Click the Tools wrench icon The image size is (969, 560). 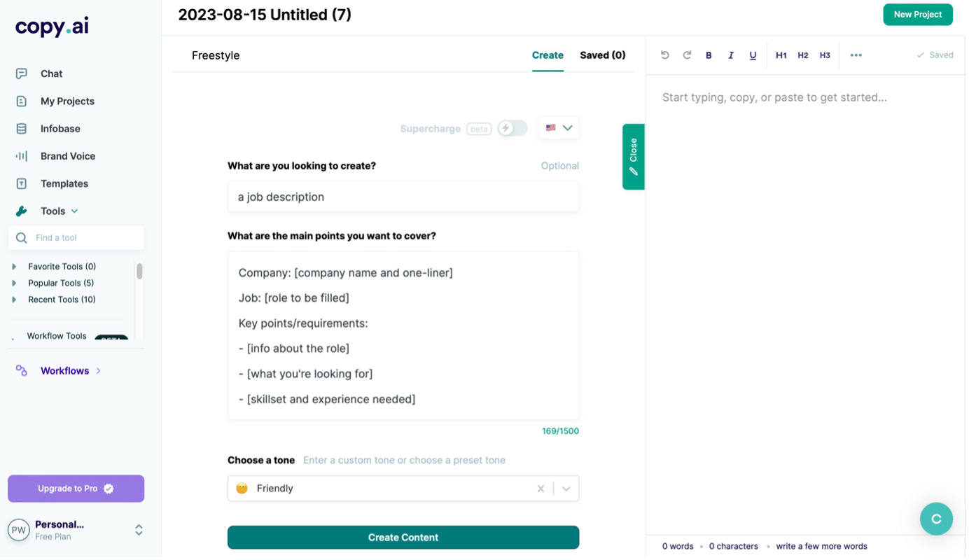pos(22,211)
